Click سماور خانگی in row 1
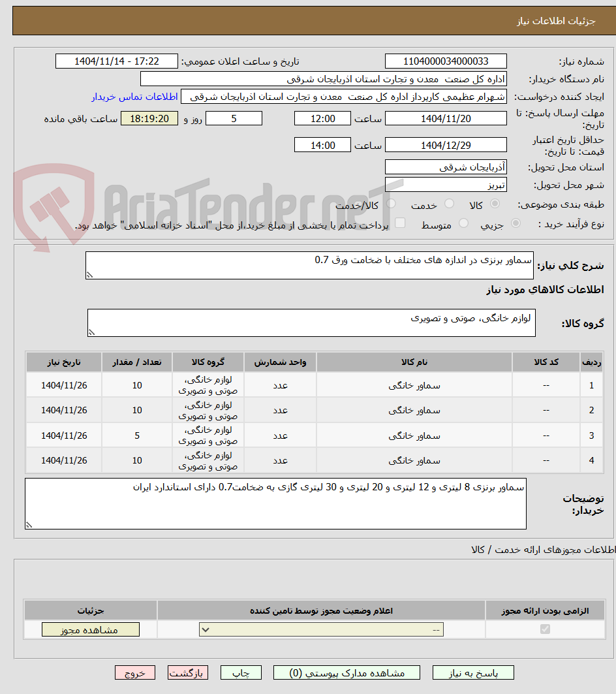This screenshot has height=694, width=616. [x=414, y=385]
